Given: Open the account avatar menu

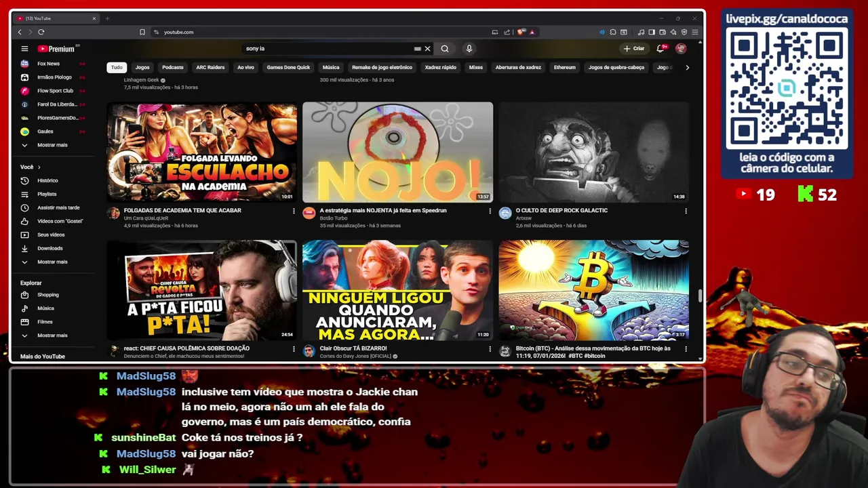Looking at the screenshot, I should [681, 49].
